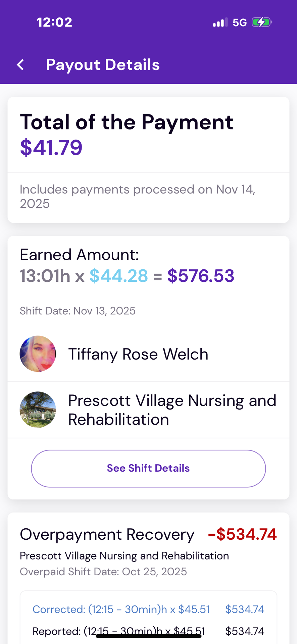Tap the Overpaid Shift Date text
Screen dimensions: 297x644
coord(103,572)
